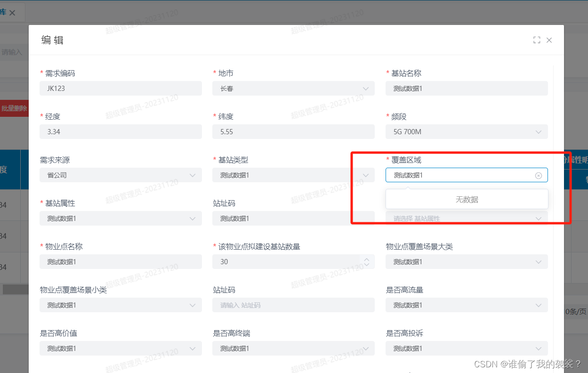Click the dialog title 编辑
Image resolution: width=588 pixels, height=373 pixels.
point(52,40)
